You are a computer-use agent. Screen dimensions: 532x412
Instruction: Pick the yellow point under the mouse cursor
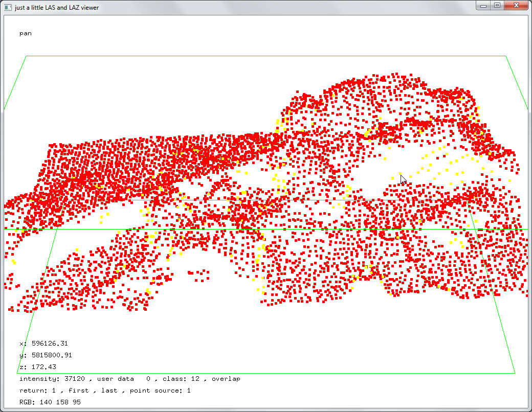point(400,174)
